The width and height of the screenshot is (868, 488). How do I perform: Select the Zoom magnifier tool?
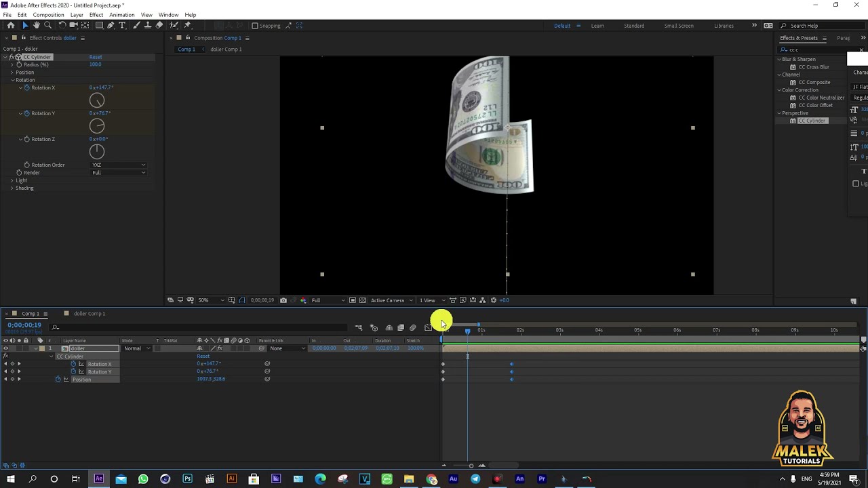point(47,26)
